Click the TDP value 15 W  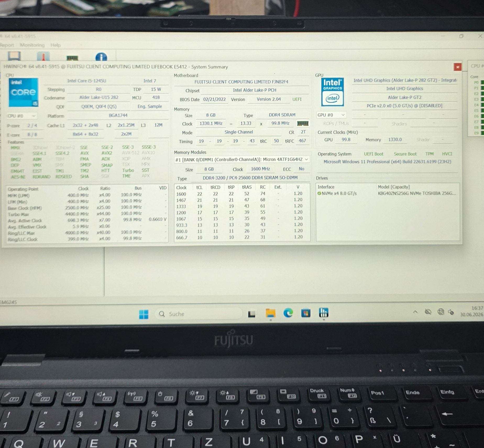point(156,89)
